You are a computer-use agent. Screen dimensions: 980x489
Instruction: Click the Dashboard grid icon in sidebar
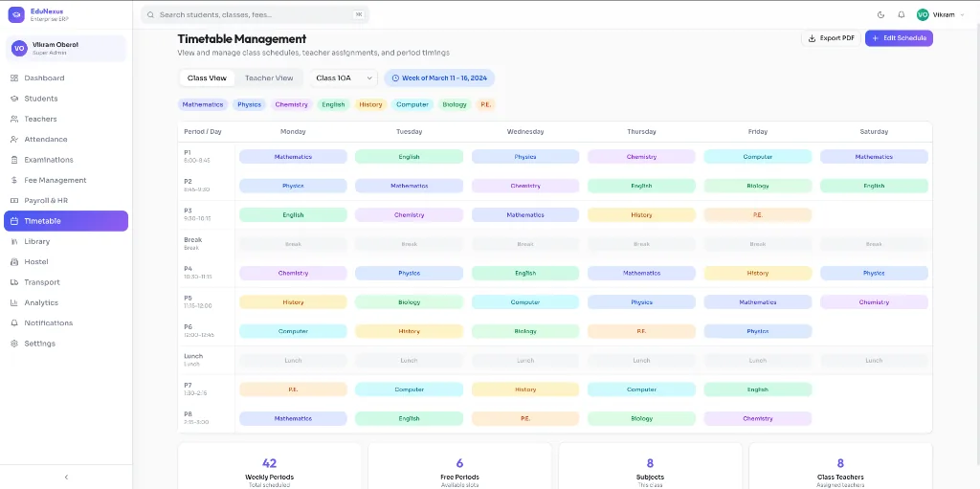(14, 78)
